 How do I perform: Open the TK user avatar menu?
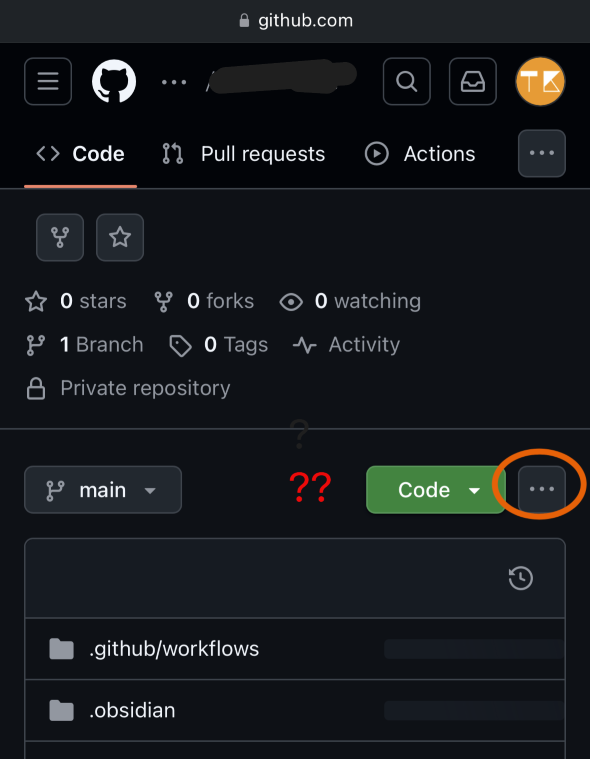point(540,81)
